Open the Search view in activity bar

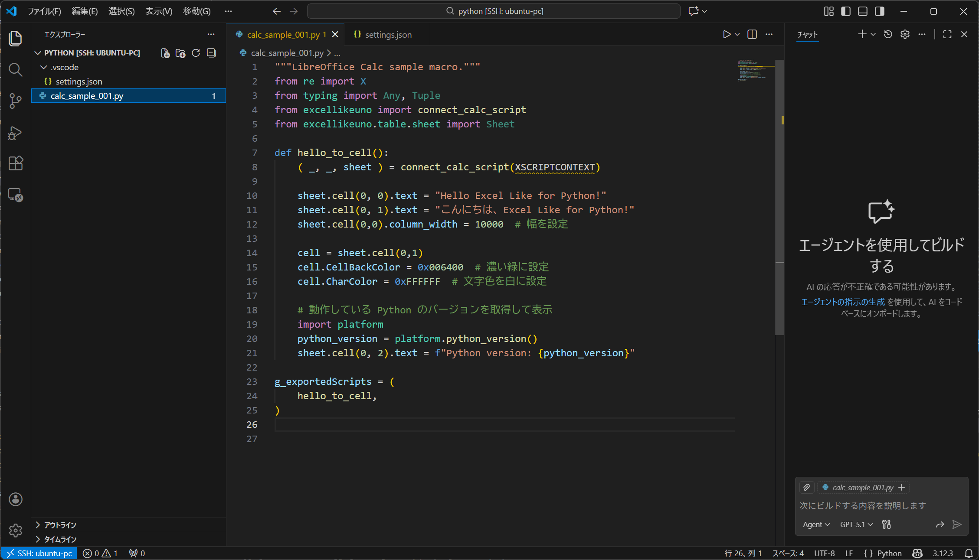[x=15, y=70]
